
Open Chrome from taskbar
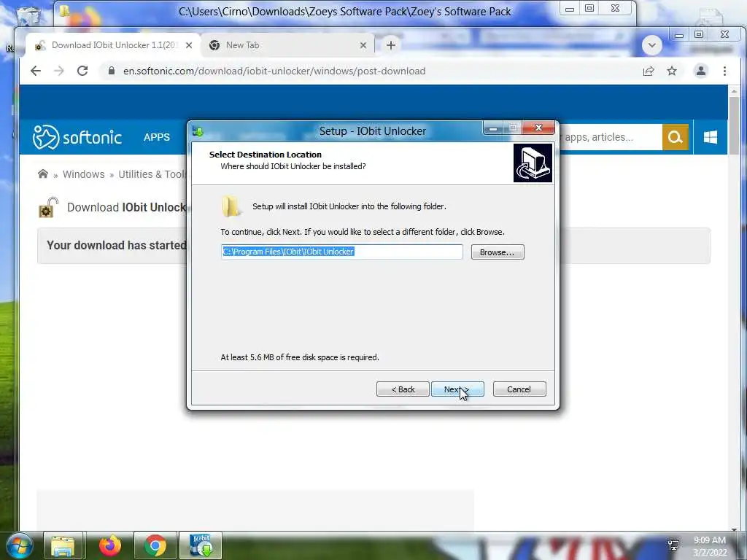pyautogui.click(x=155, y=546)
